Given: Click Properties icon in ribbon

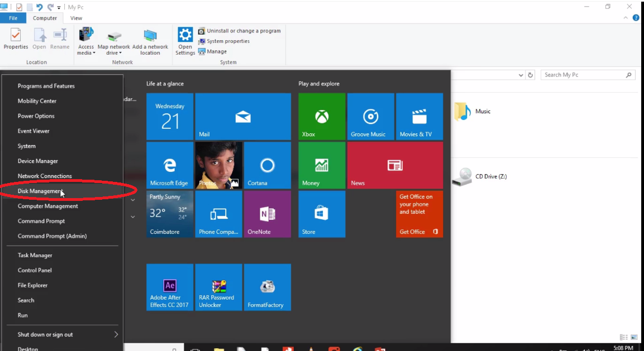Looking at the screenshot, I should coord(16,39).
